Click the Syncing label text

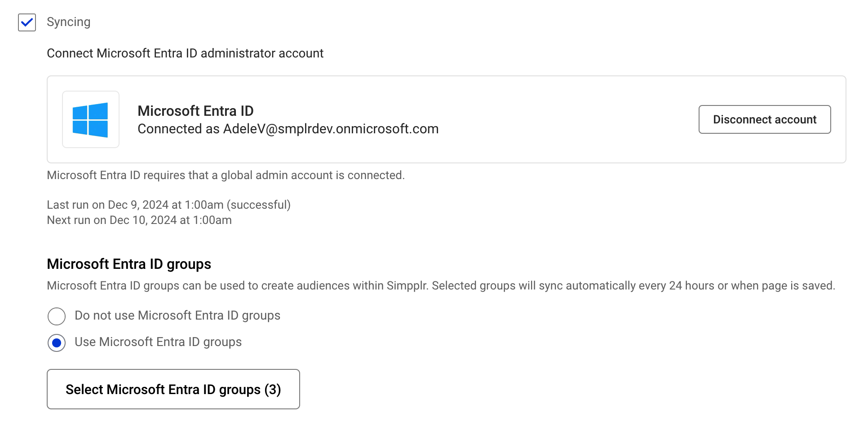pyautogui.click(x=68, y=22)
